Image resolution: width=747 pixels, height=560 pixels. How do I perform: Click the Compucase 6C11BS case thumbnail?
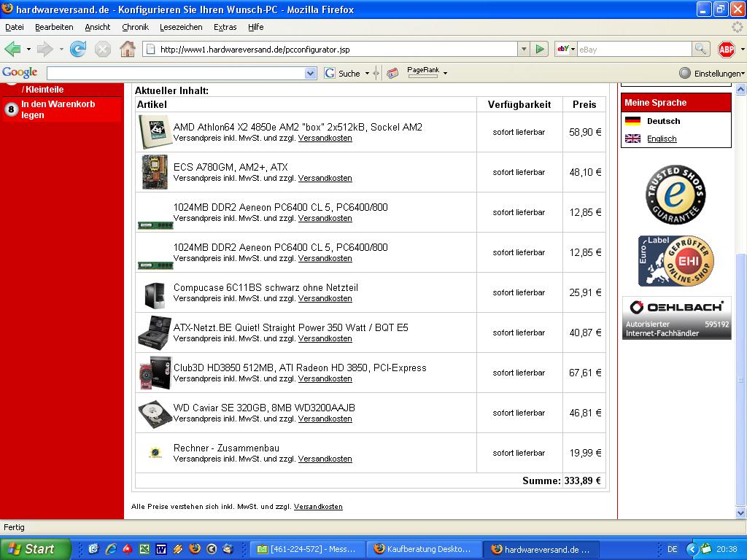(155, 295)
